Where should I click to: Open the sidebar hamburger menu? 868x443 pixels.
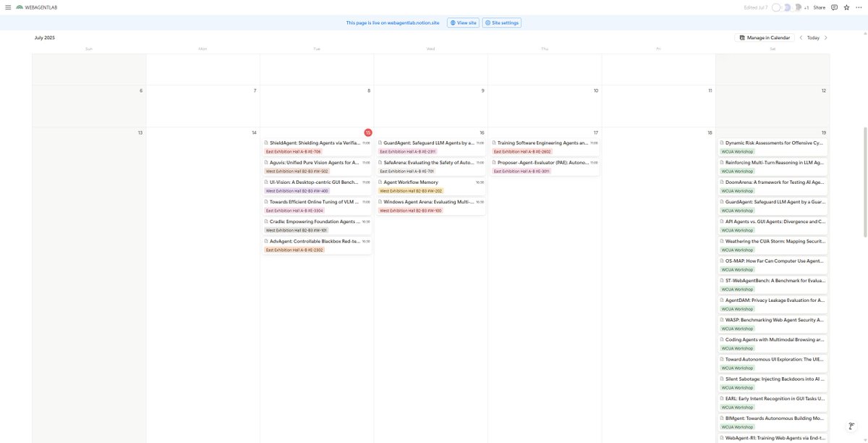point(8,7)
